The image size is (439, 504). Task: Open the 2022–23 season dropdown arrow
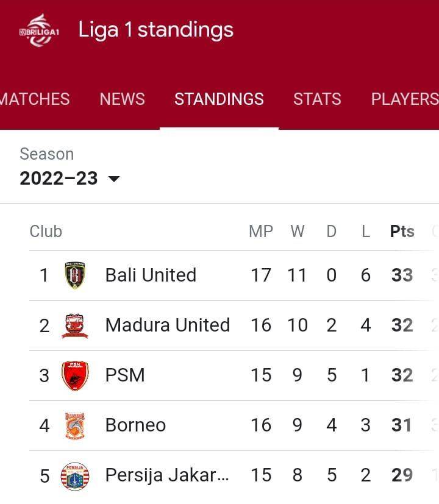(114, 179)
